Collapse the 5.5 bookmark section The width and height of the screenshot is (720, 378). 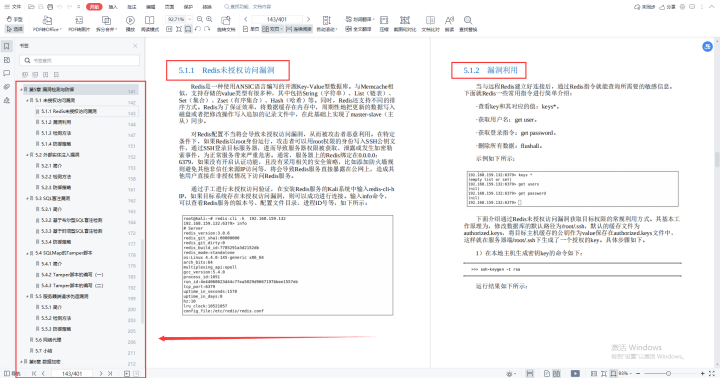coord(27,297)
